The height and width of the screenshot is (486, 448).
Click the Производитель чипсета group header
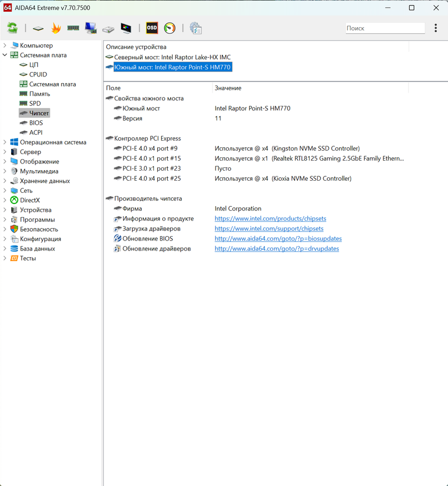148,199
